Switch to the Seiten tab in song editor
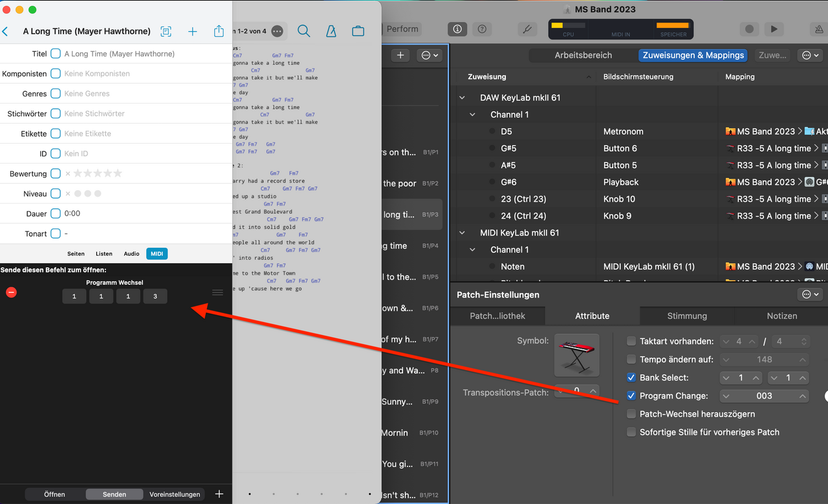The image size is (828, 504). (x=76, y=254)
